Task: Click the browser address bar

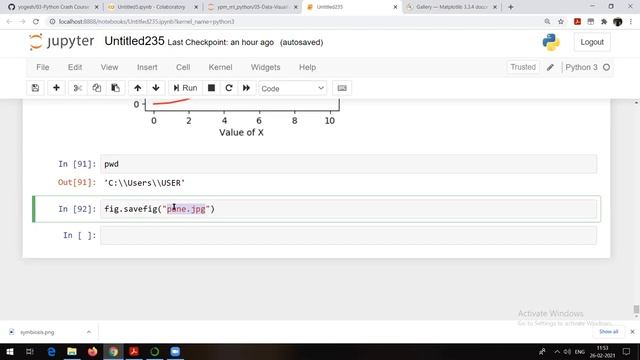Action: pyautogui.click(x=294, y=22)
